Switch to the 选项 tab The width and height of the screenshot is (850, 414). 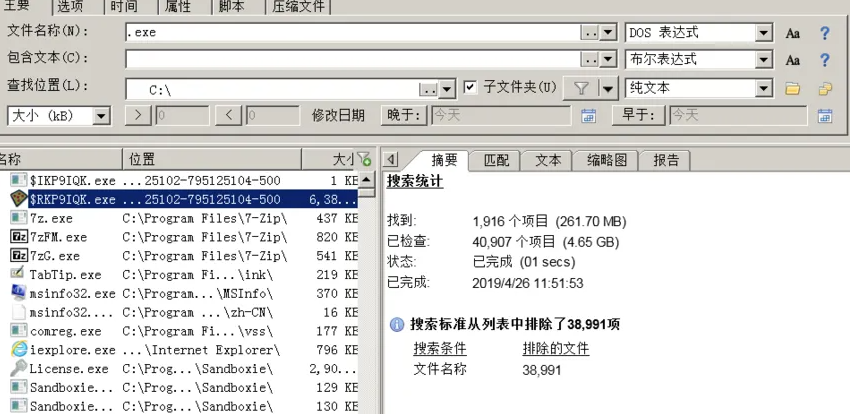70,7
